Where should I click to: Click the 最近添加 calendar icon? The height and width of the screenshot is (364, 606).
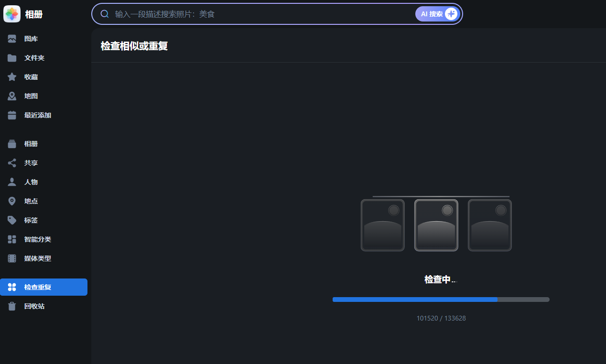(x=12, y=115)
